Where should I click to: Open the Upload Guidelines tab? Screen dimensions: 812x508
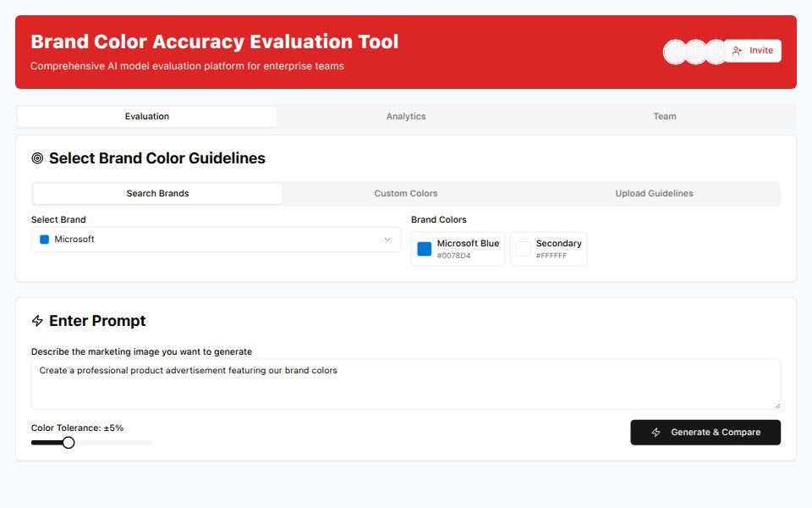click(x=654, y=194)
